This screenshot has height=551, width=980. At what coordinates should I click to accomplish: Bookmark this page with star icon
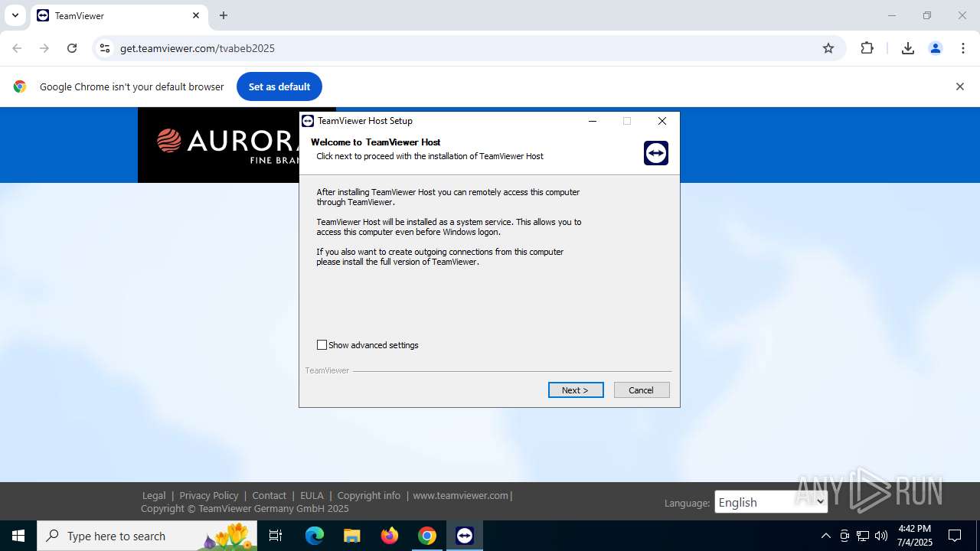click(x=828, y=48)
